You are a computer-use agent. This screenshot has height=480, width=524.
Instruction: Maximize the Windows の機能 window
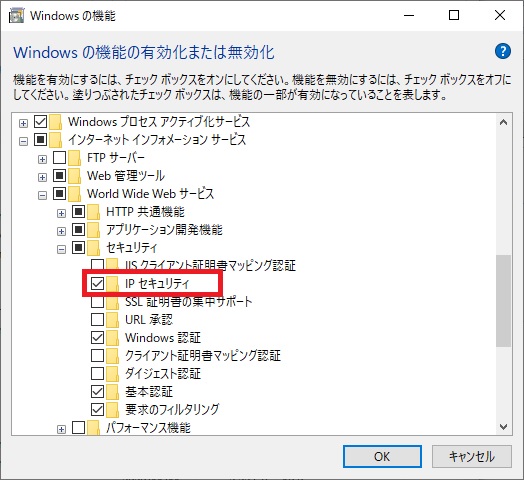pyautogui.click(x=453, y=15)
